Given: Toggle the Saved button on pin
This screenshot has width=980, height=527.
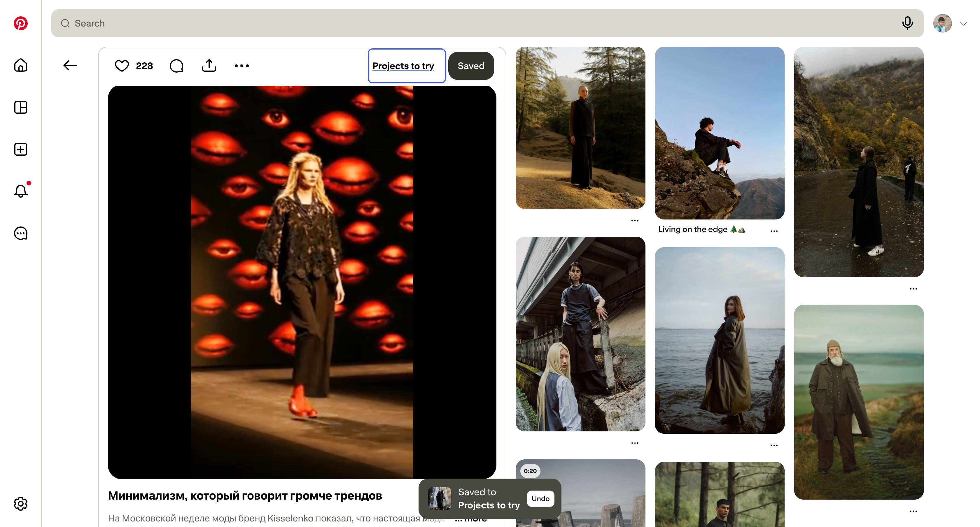Looking at the screenshot, I should tap(470, 66).
